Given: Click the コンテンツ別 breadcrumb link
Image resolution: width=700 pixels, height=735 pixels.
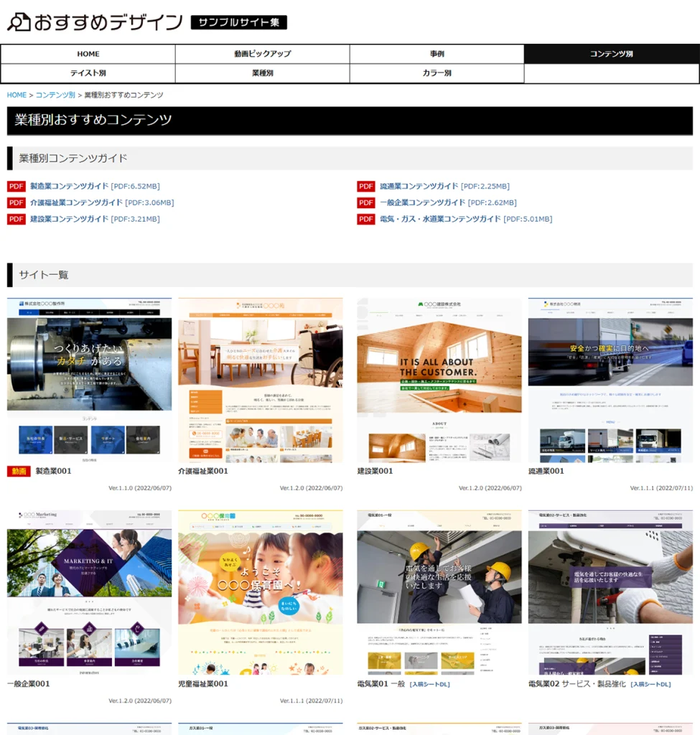Looking at the screenshot, I should (x=55, y=95).
